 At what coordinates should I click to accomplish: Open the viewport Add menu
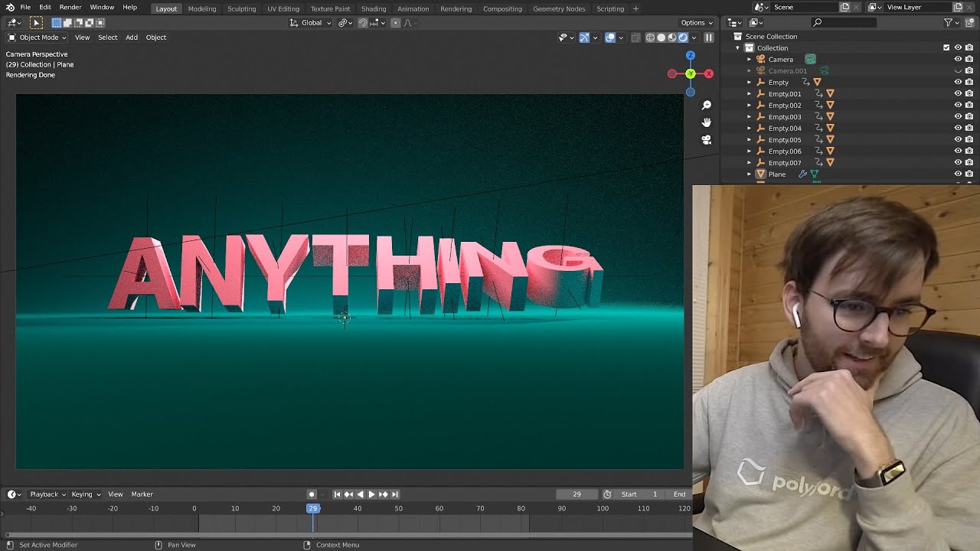click(x=132, y=37)
